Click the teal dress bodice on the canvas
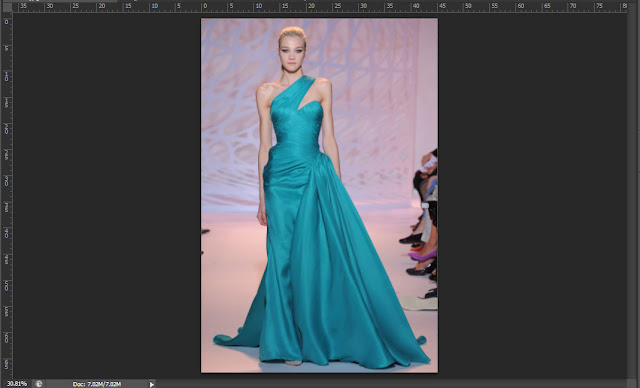640x388 pixels. tap(296, 126)
